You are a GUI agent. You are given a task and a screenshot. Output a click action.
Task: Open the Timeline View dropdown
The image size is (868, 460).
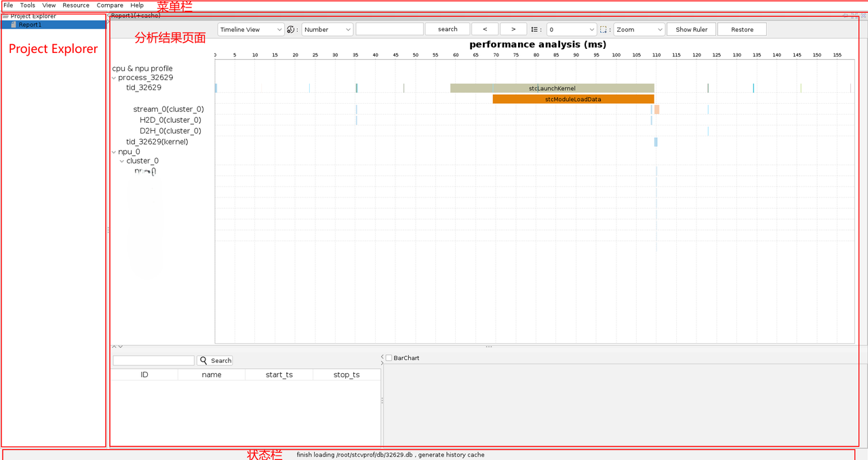[x=251, y=29]
